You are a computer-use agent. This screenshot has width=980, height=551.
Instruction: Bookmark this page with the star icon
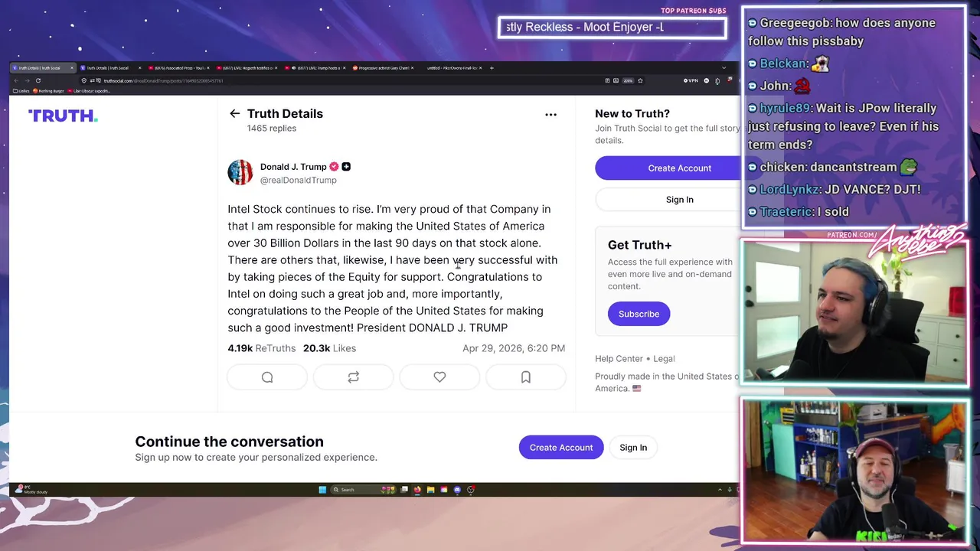(640, 80)
